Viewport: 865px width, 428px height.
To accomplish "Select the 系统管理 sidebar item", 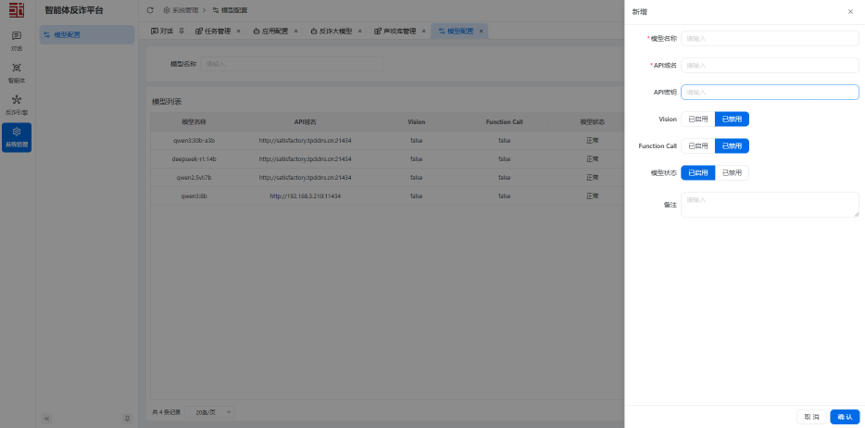I will [17, 137].
